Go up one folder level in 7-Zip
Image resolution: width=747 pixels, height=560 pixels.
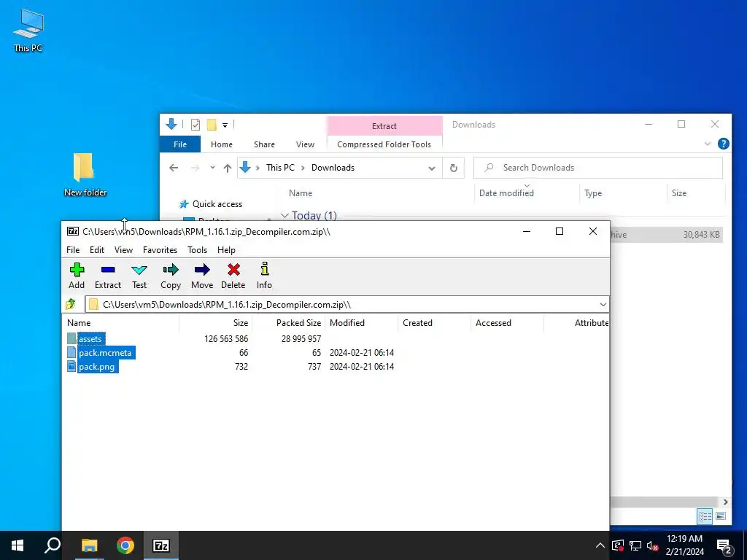(71, 304)
